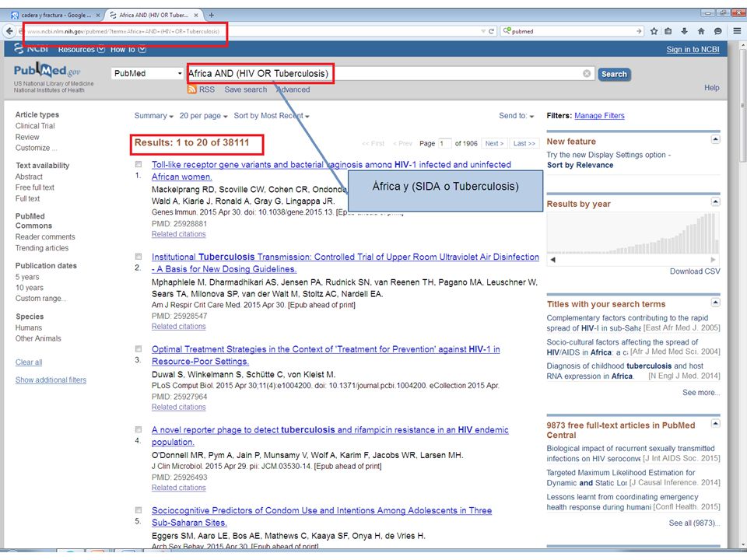Screen dimensions: 747x560
Task: Click the Download CSV link
Action: pyautogui.click(x=695, y=271)
